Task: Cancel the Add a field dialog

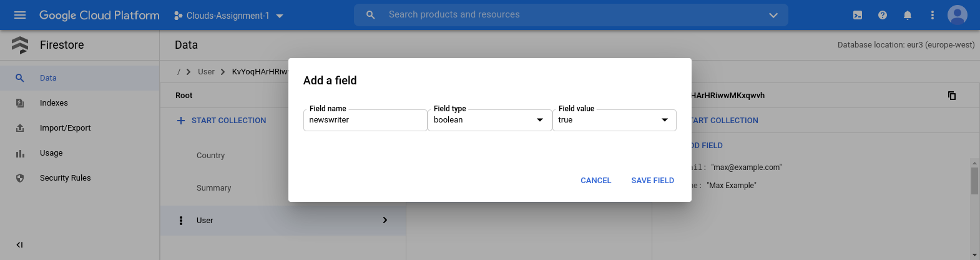Action: point(595,181)
